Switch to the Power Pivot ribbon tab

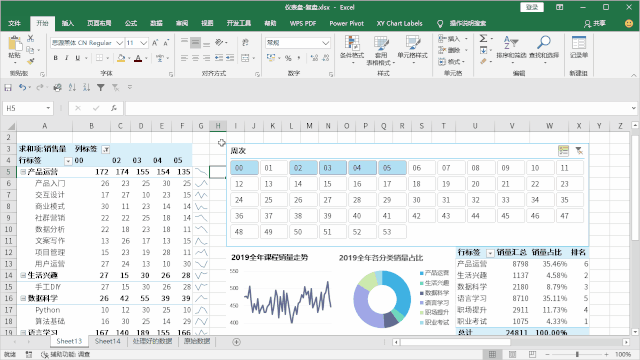(347, 23)
